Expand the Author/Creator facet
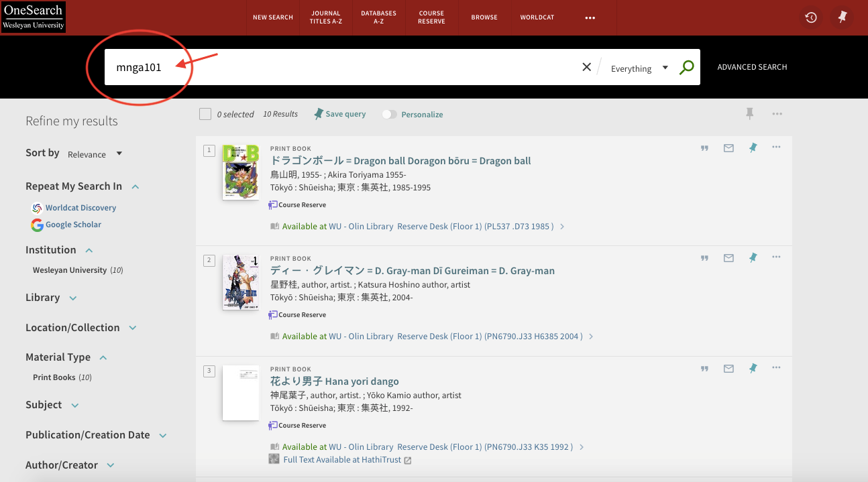This screenshot has width=868, height=482. [x=110, y=466]
